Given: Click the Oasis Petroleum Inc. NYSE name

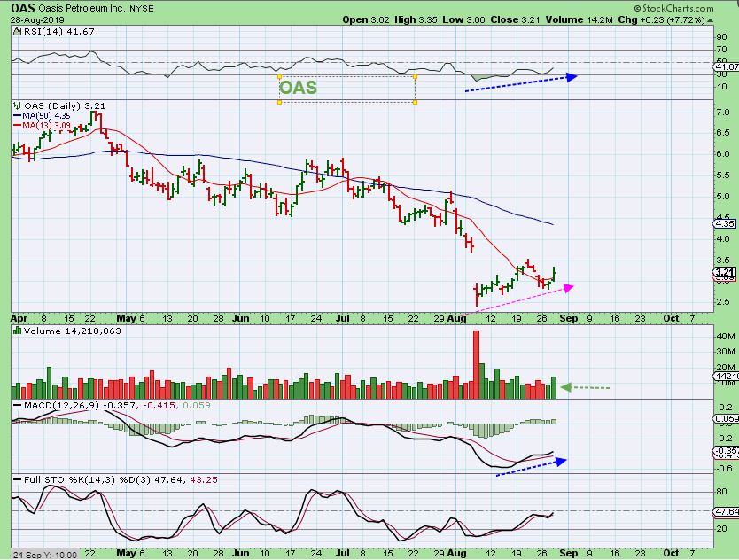Looking at the screenshot, I should [97, 9].
